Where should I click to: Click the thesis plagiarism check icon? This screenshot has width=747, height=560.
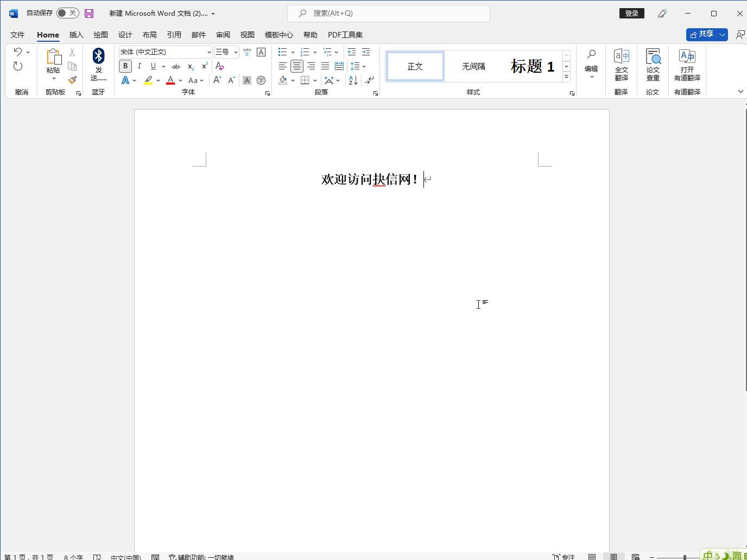[x=653, y=64]
